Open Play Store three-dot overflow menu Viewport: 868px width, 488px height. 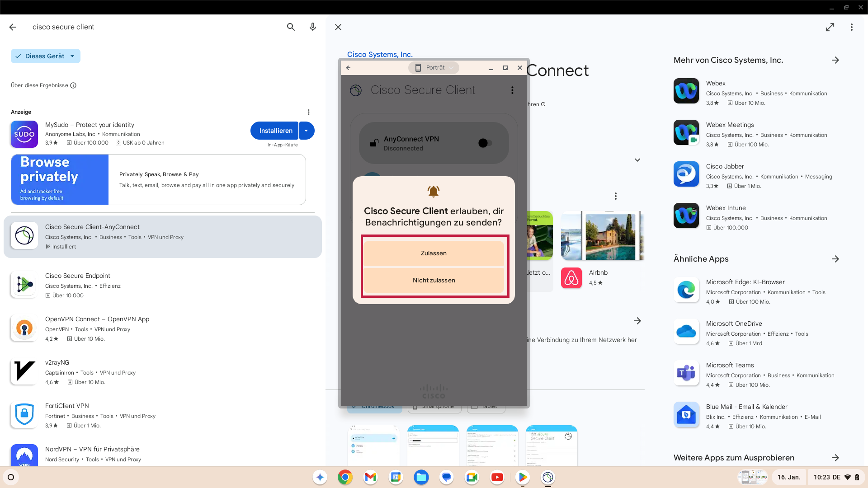[852, 27]
